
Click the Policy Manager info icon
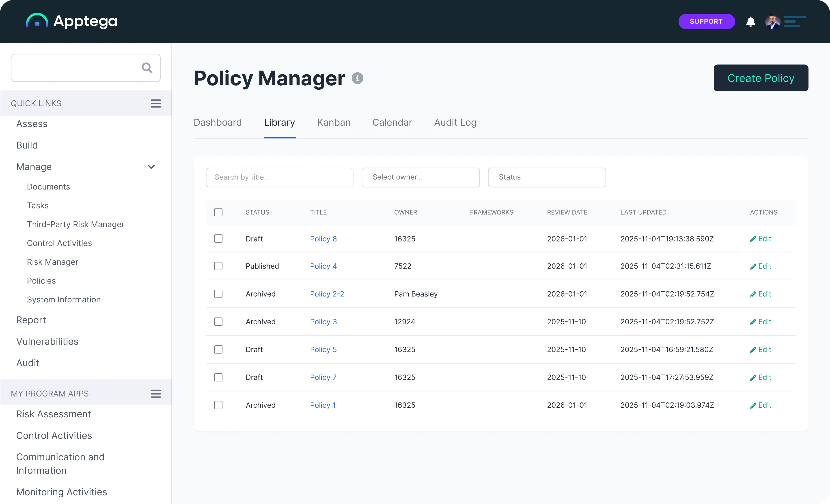click(x=357, y=78)
